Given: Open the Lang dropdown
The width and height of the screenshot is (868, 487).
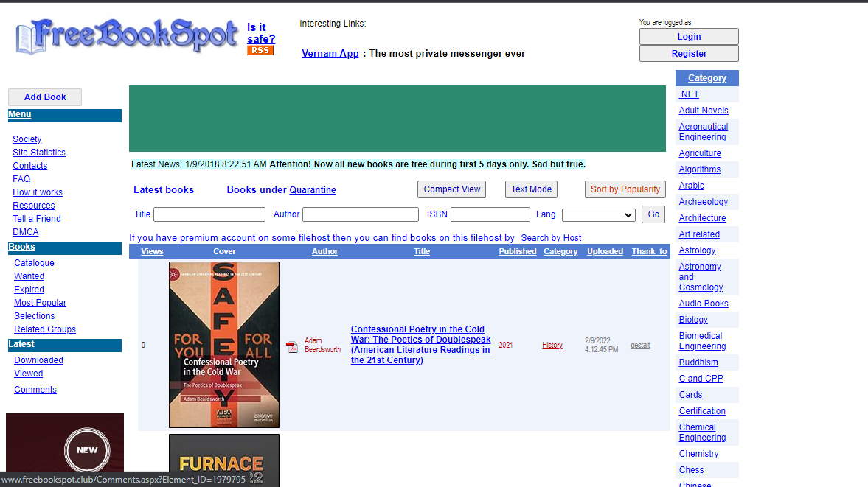Looking at the screenshot, I should (598, 215).
